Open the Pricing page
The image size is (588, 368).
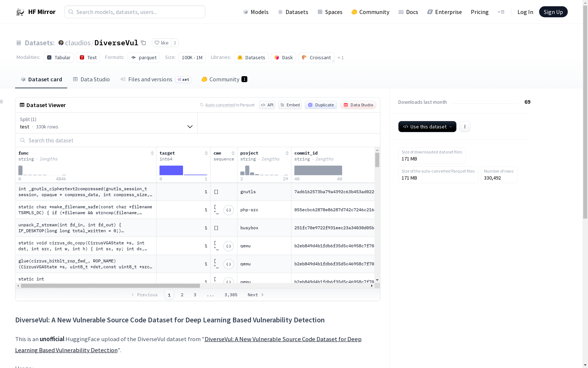tap(480, 12)
